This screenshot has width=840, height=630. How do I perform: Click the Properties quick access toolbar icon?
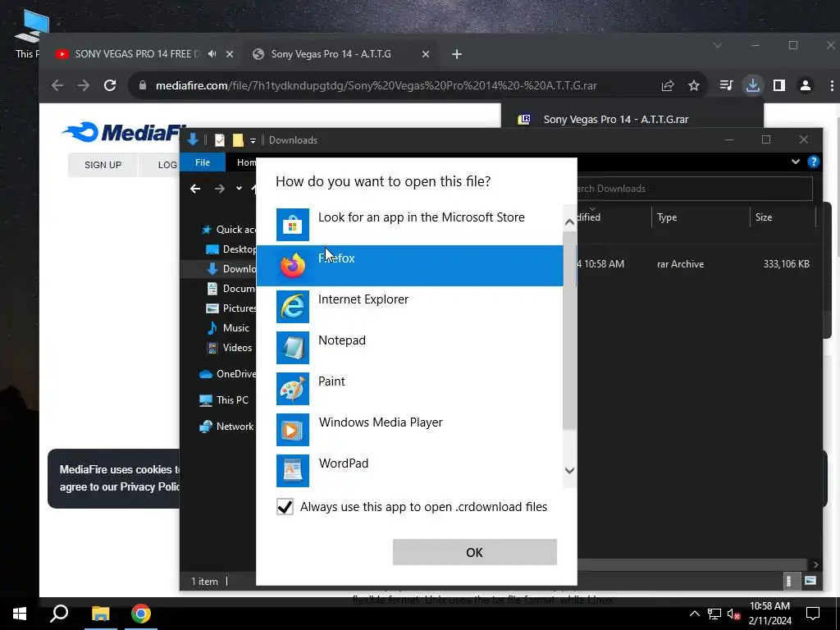tap(220, 140)
